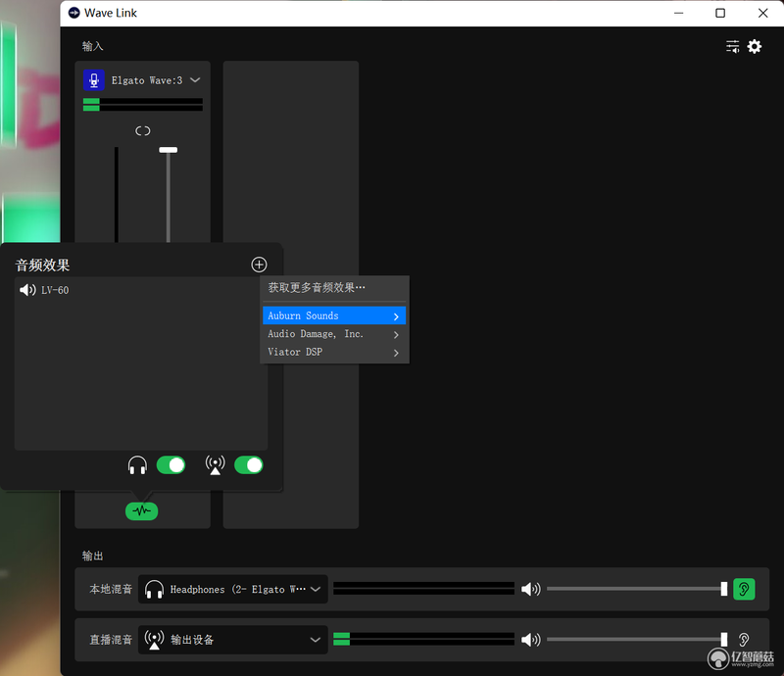Click the stream mix output volume slider handle
Image resolution: width=784 pixels, height=676 pixels.
[x=723, y=640]
